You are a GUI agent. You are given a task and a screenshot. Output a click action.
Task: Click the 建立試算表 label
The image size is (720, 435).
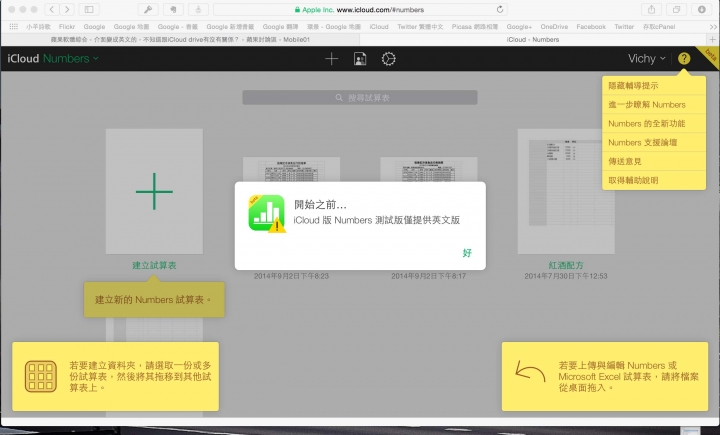point(154,265)
